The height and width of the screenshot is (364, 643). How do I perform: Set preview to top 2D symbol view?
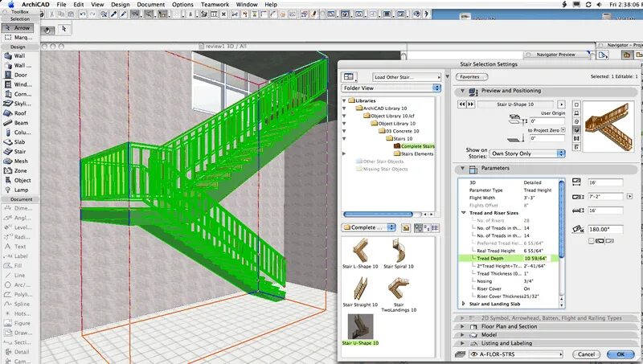[x=576, y=104]
